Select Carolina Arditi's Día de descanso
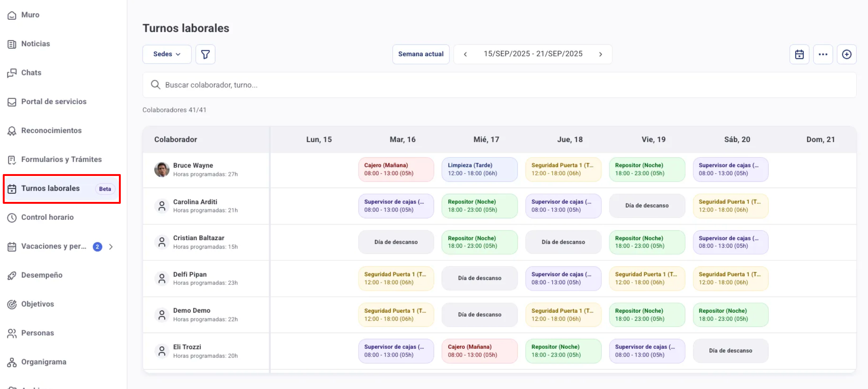Screen dimensions: 868x389 [x=647, y=205]
